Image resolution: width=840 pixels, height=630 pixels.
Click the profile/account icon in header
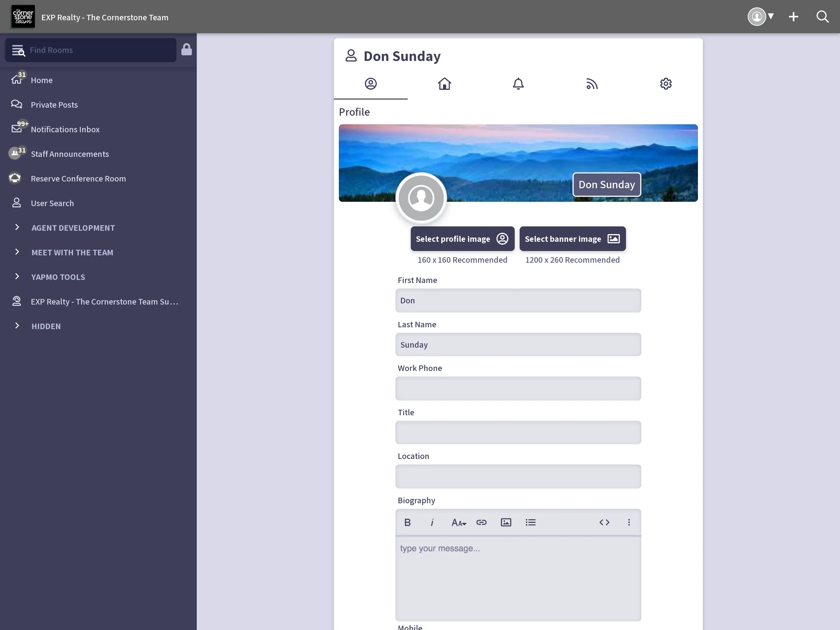(x=757, y=17)
